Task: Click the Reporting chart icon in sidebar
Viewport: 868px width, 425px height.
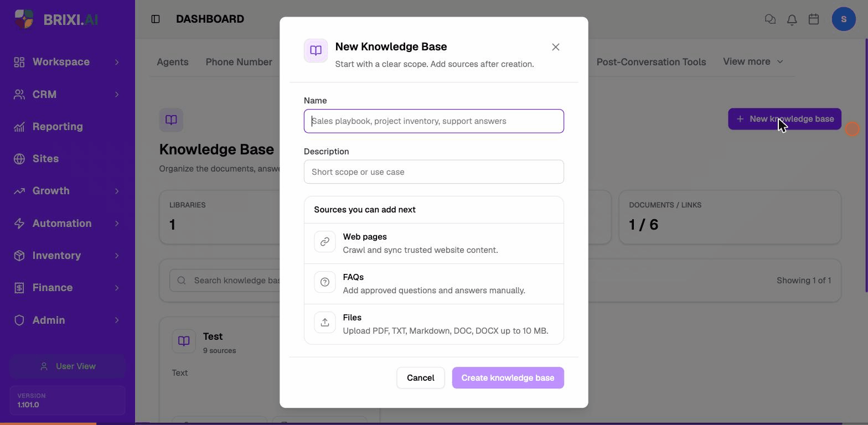Action: [19, 127]
